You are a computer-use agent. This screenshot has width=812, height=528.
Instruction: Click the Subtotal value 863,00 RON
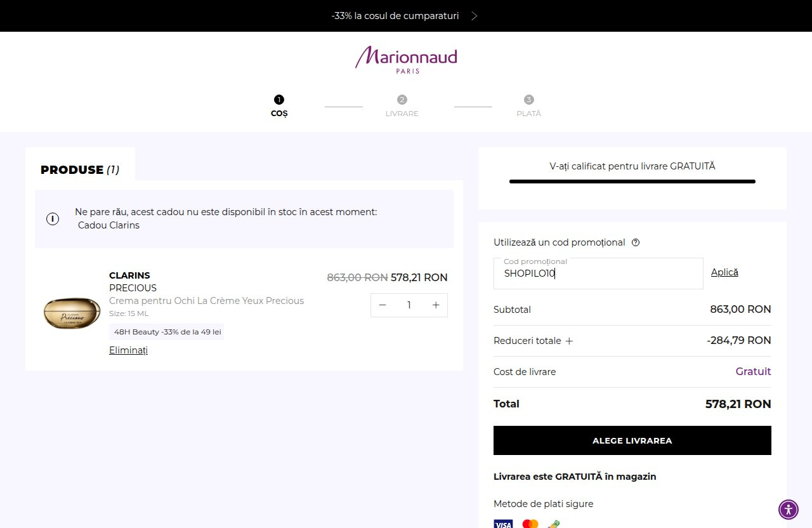click(740, 310)
